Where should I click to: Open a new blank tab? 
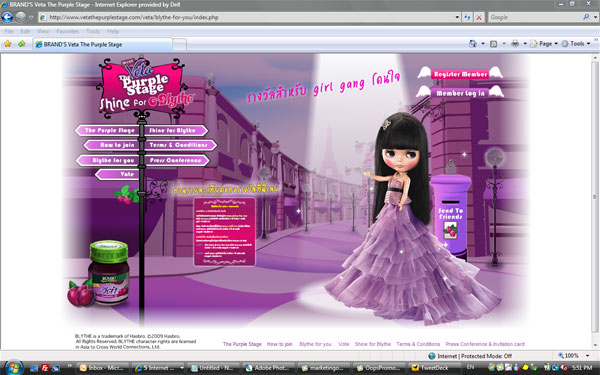[x=179, y=44]
